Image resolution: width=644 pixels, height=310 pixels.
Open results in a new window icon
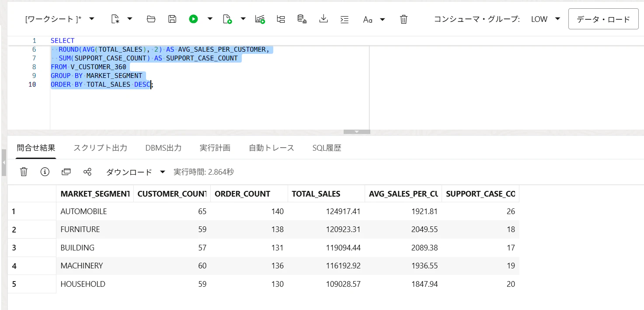click(x=66, y=172)
